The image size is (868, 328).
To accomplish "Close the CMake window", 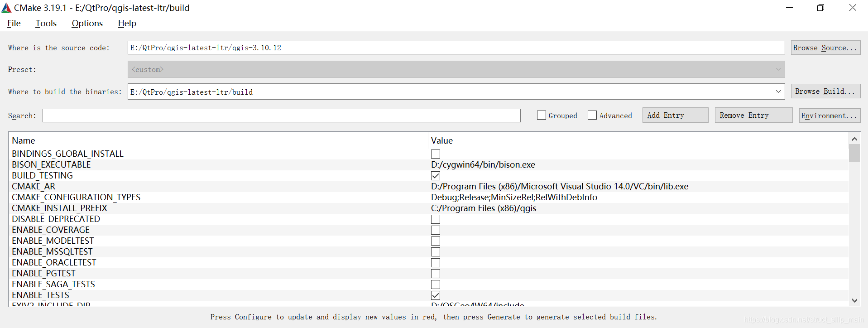I will coord(852,8).
